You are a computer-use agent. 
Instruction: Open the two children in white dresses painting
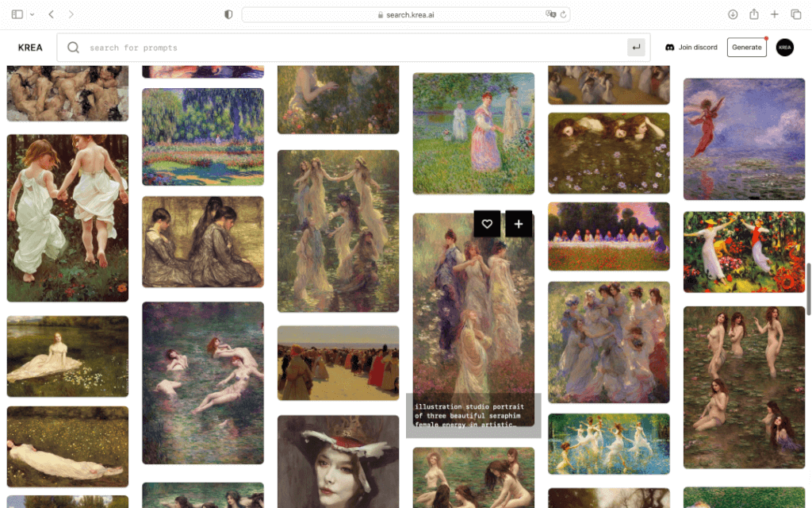pos(67,218)
